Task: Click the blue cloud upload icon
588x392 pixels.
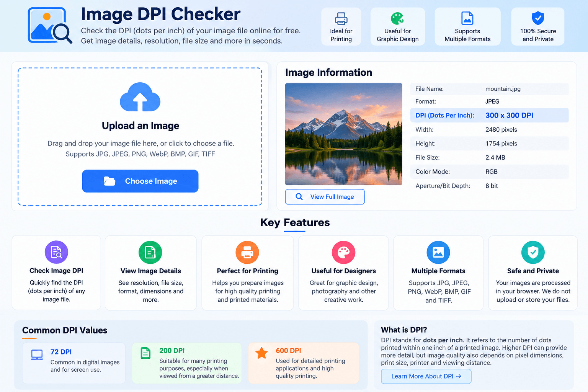Action: pyautogui.click(x=140, y=97)
